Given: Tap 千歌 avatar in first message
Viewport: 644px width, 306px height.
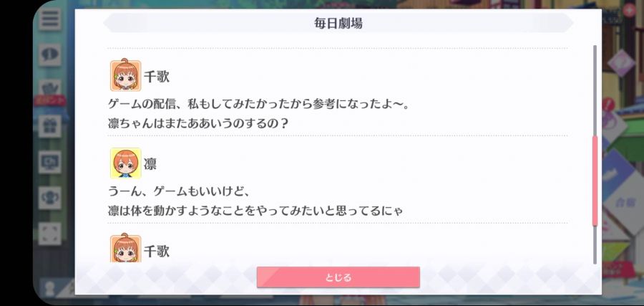Looking at the screenshot, I should point(126,76).
